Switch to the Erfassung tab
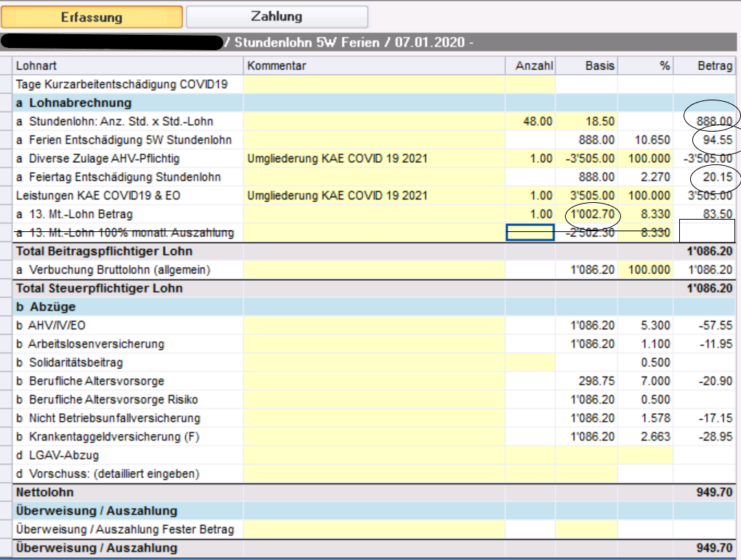The width and height of the screenshot is (741, 560). 92,17
